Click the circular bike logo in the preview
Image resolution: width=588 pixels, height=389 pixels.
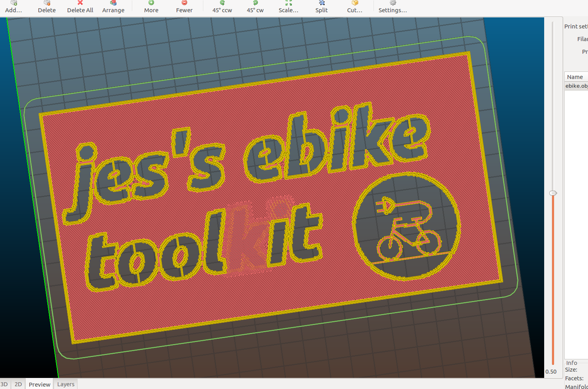point(406,227)
